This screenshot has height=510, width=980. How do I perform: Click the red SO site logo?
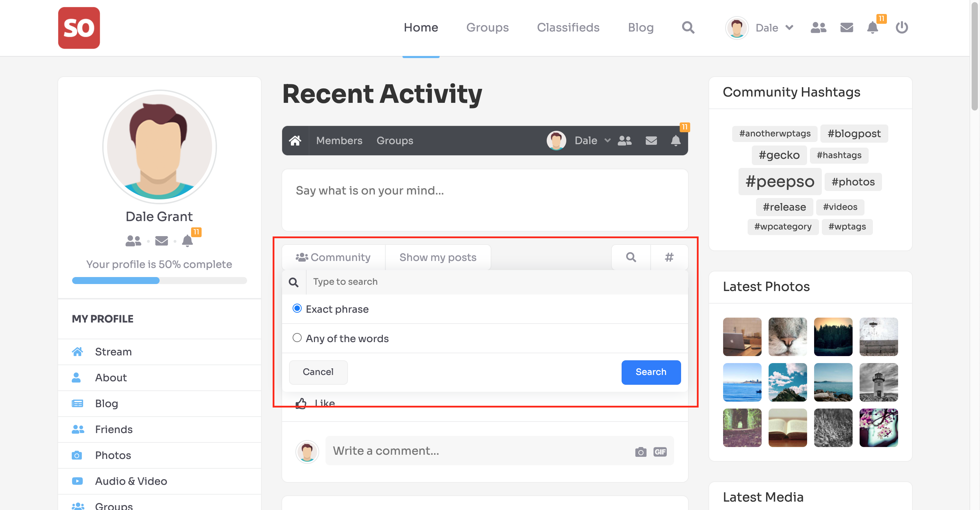coord(79,28)
